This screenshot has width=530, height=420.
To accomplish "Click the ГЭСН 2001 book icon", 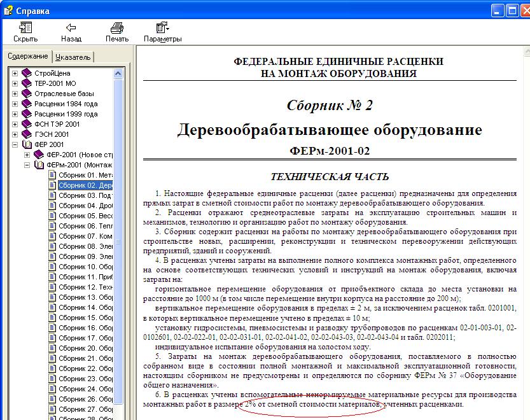I will 27,134.
